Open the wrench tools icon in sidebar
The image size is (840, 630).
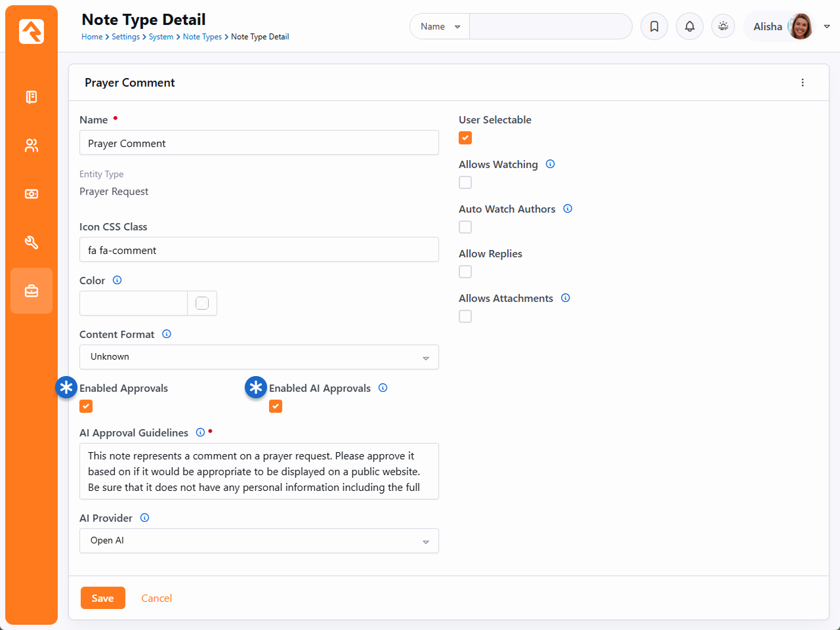(31, 243)
